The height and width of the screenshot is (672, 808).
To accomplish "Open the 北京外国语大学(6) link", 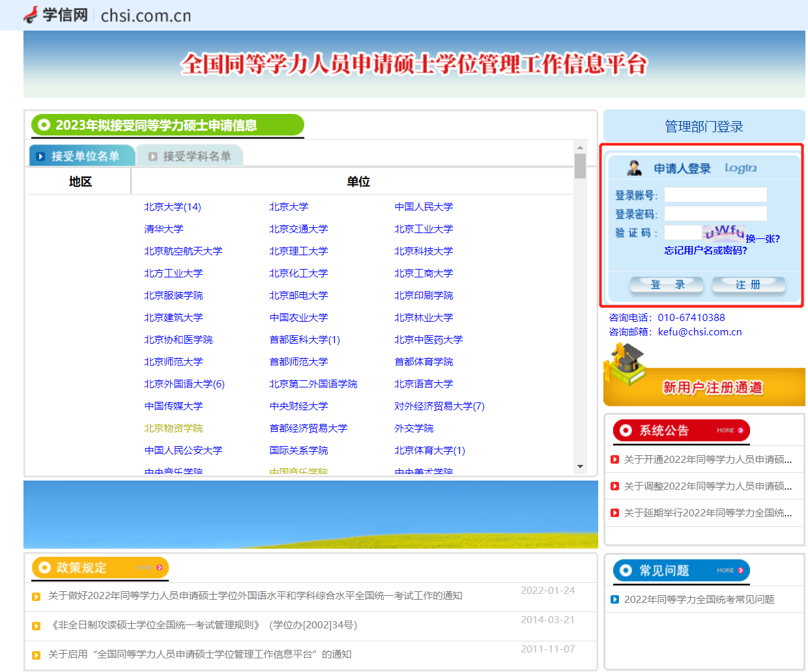I will [x=184, y=384].
